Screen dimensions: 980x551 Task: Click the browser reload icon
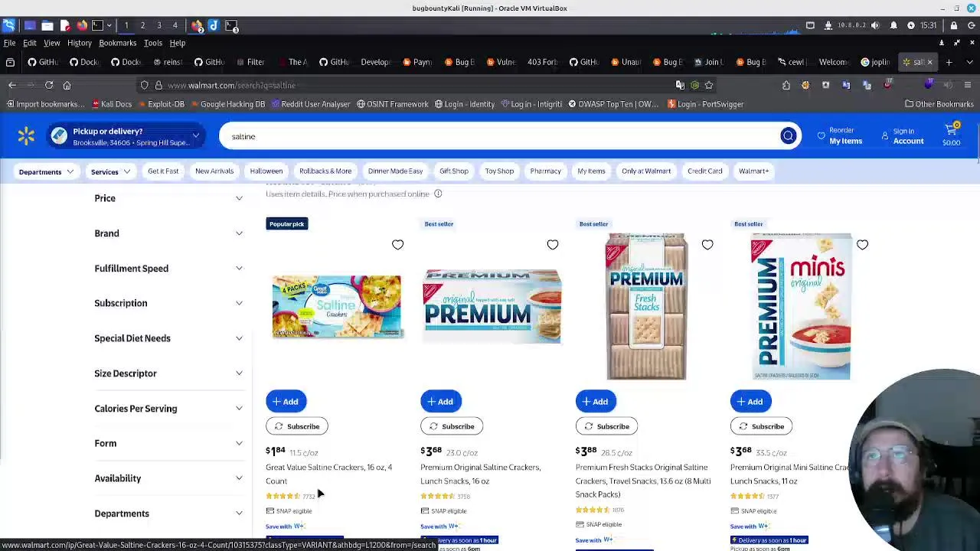[x=49, y=85]
